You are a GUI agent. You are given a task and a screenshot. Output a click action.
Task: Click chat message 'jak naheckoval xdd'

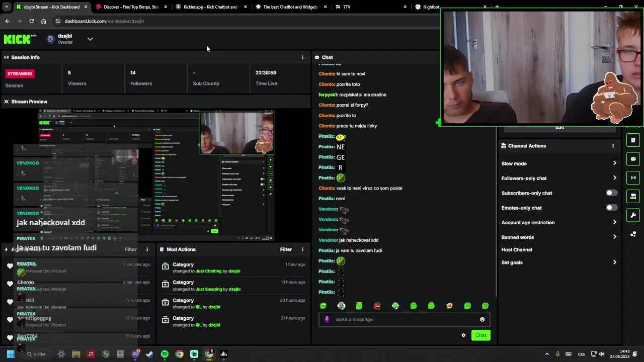coord(359,240)
